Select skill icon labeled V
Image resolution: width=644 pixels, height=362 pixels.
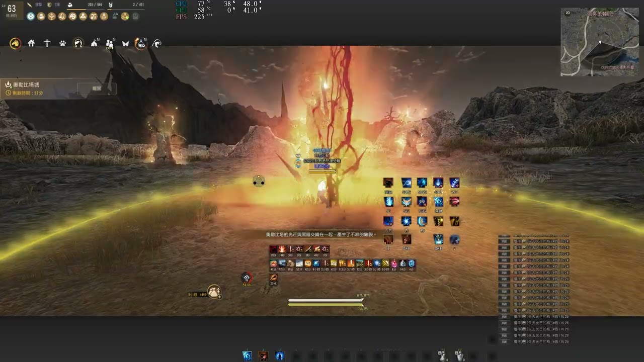click(x=454, y=239)
